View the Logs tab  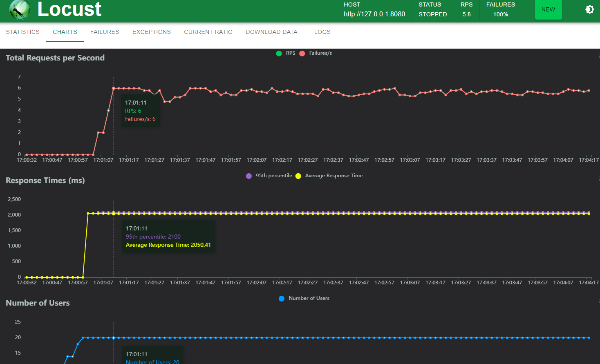pyautogui.click(x=322, y=32)
